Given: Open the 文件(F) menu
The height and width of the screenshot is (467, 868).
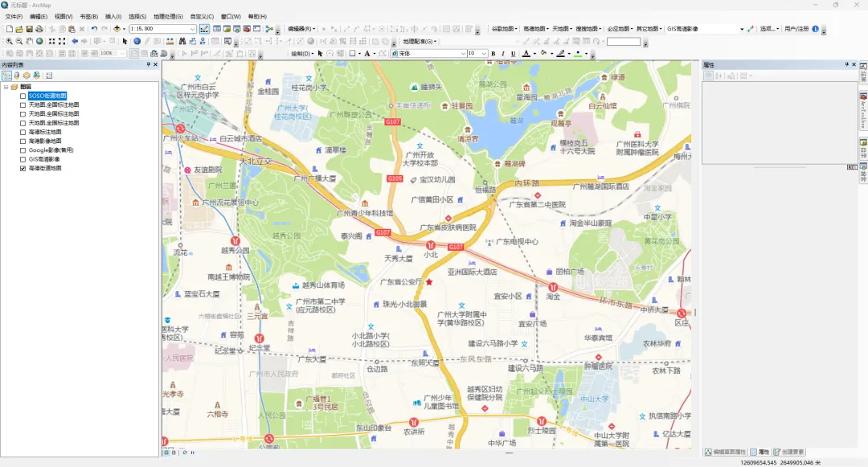Looking at the screenshot, I should 14,17.
